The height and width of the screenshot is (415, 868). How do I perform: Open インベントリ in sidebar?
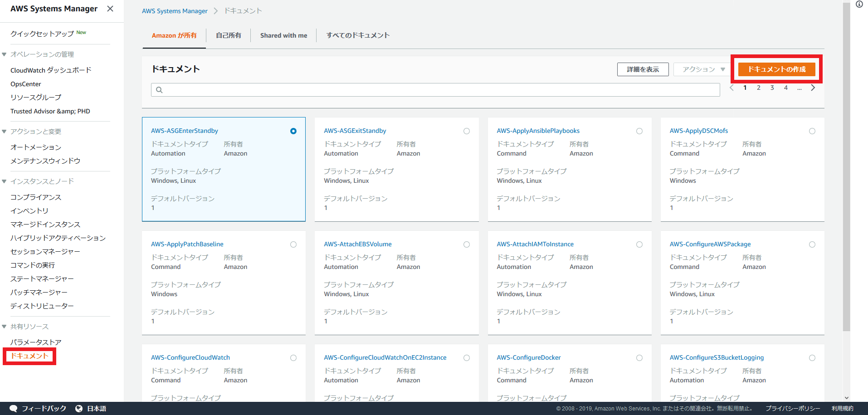(29, 211)
